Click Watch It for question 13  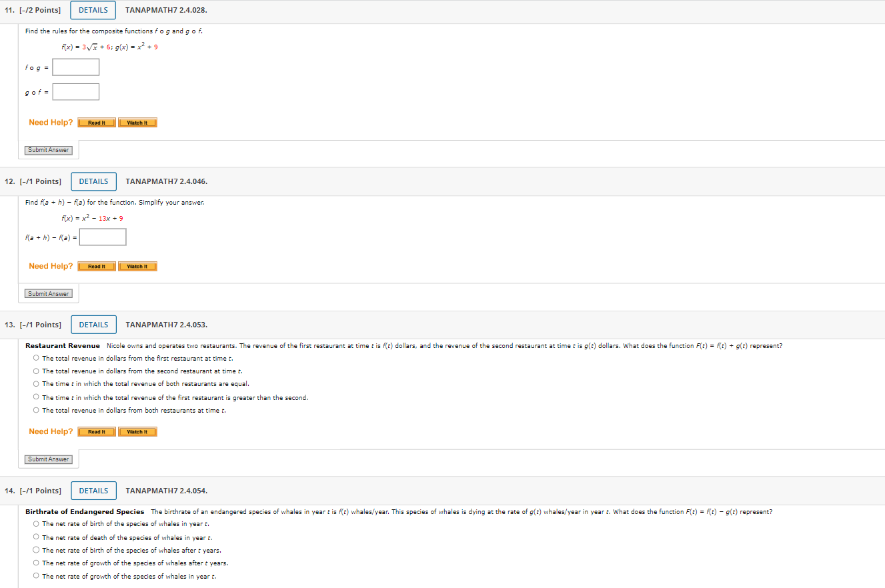pos(137,432)
